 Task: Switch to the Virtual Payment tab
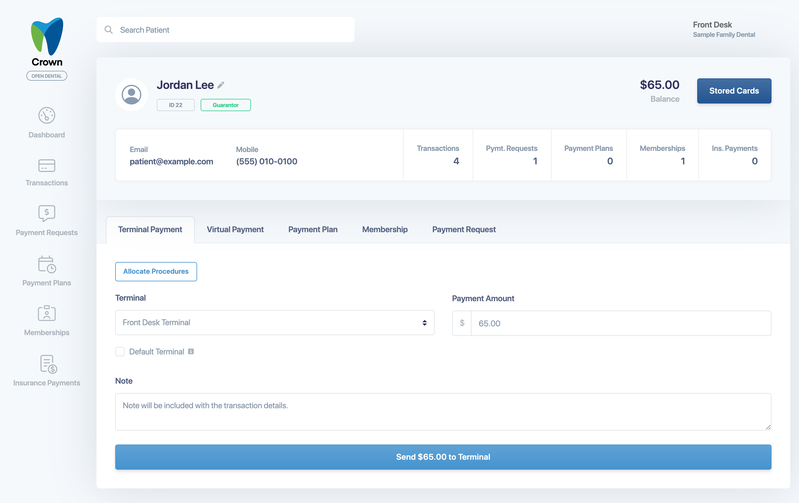235,229
